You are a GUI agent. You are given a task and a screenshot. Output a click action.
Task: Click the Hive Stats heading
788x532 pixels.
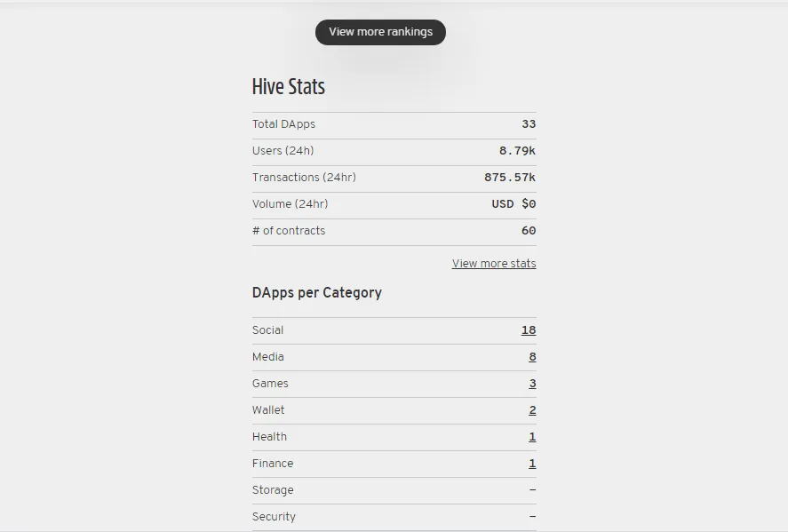[x=289, y=86]
